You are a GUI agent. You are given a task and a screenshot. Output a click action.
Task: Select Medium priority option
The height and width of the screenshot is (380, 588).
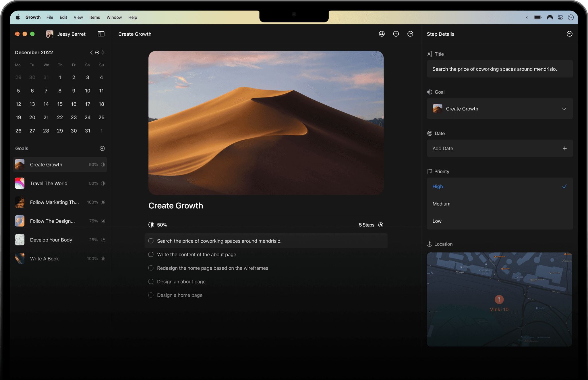tap(442, 204)
